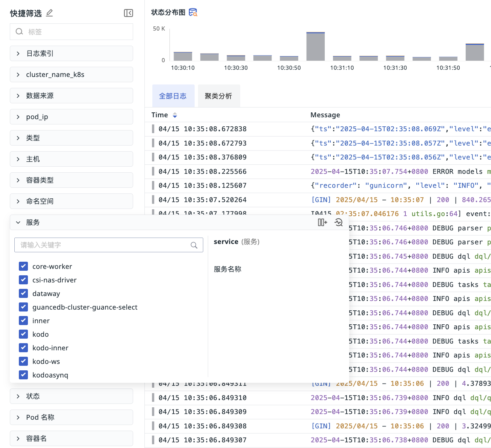491x448 pixels.
Task: Focus the 请输入关键字 search field
Action: (104, 245)
